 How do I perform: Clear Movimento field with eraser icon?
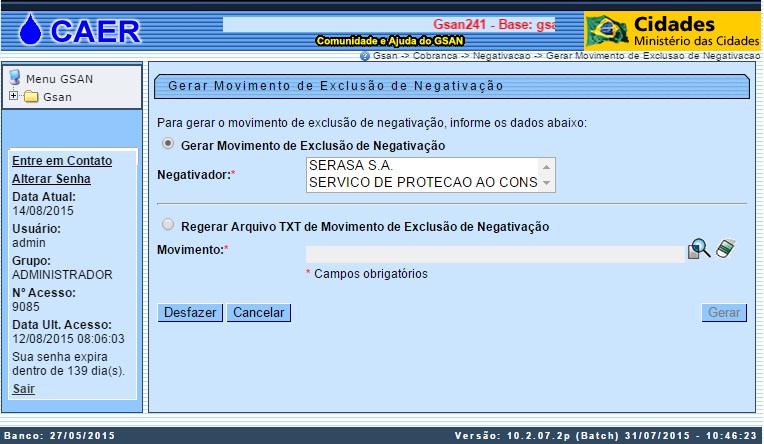pyautogui.click(x=726, y=248)
